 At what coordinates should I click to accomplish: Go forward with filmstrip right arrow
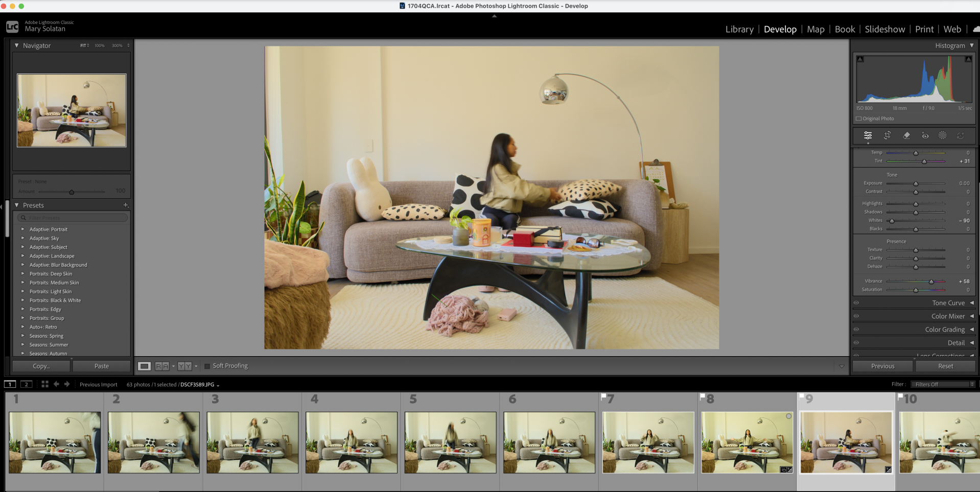67,384
